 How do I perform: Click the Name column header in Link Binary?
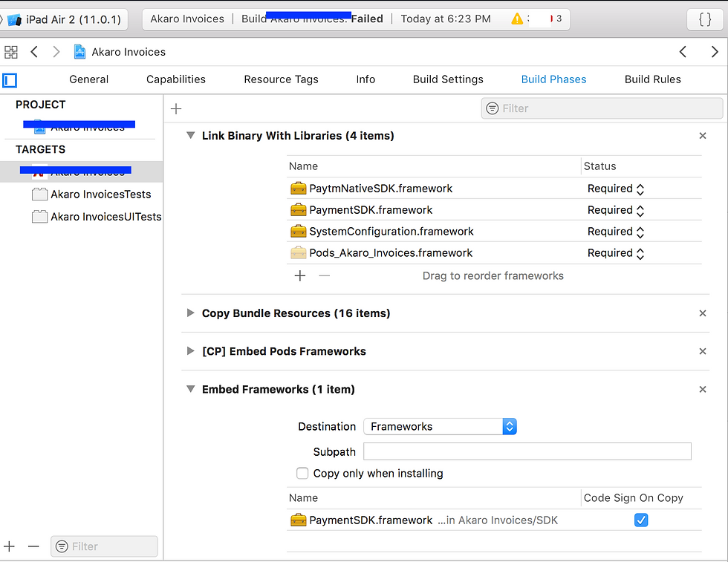(303, 166)
